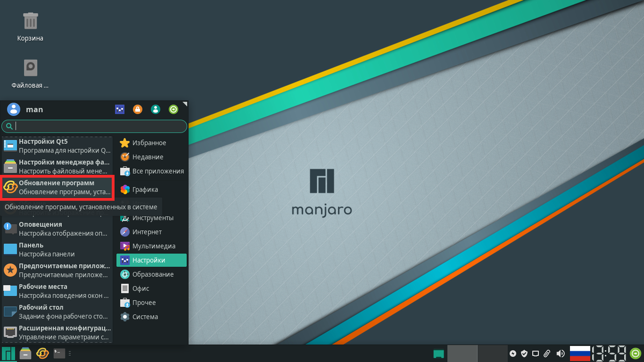Open the Файловая система desktop icon
The image size is (644, 362).
click(30, 68)
